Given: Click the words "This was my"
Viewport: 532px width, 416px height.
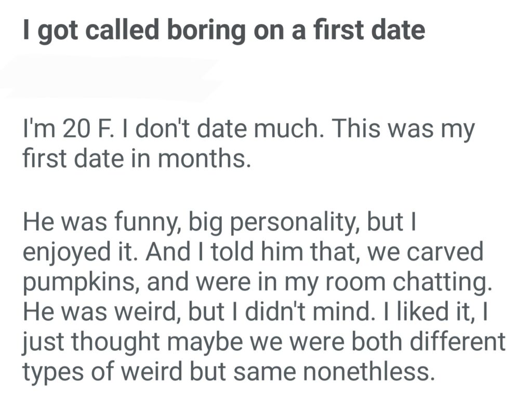Looking at the screenshot, I should point(402,129).
